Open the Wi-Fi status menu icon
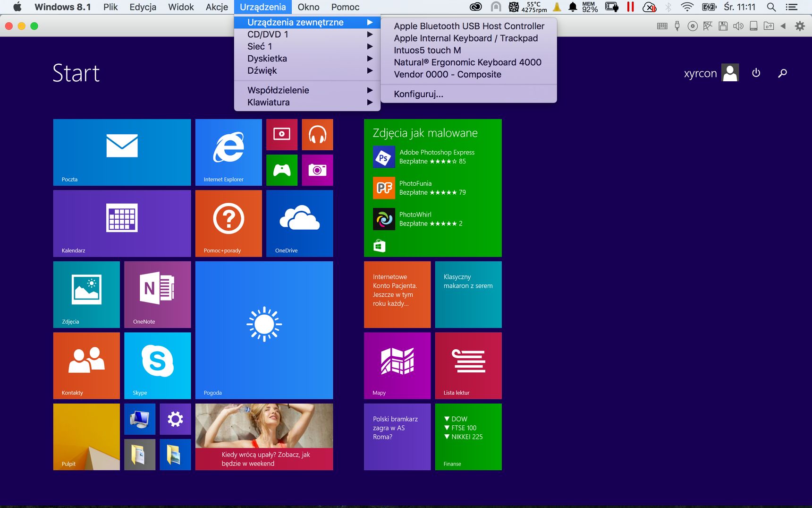This screenshot has width=812, height=508. [x=687, y=7]
